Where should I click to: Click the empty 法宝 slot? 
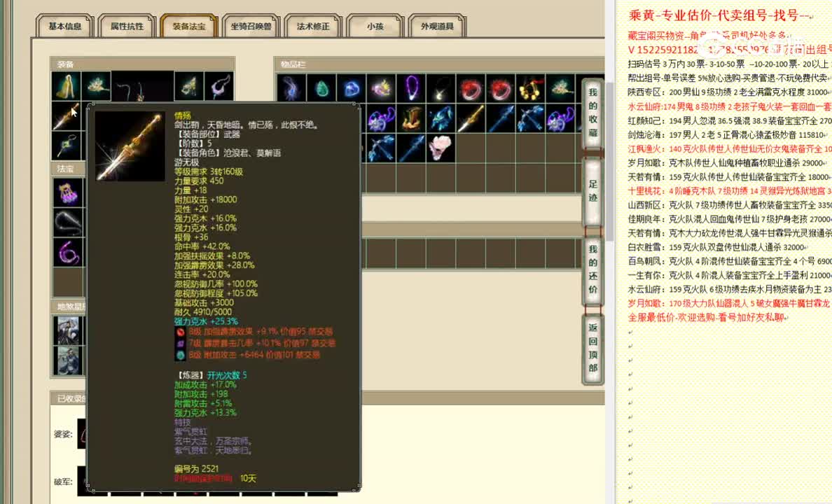click(x=68, y=281)
